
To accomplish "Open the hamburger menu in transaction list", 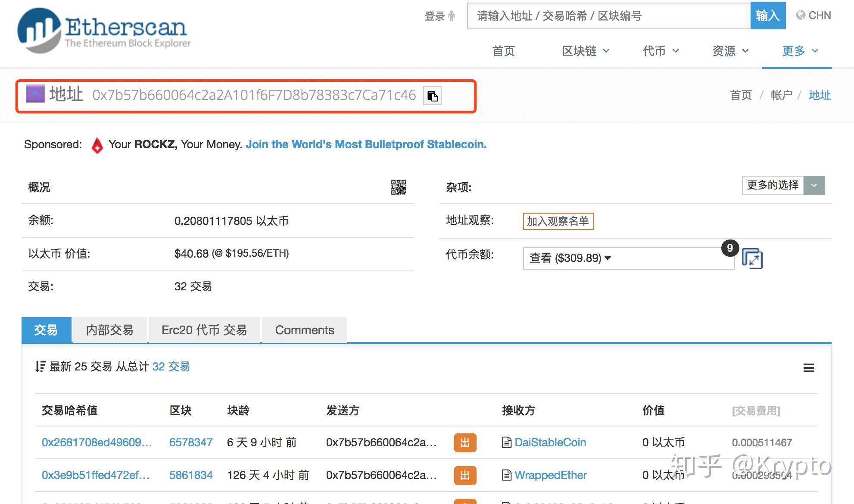I will (808, 368).
